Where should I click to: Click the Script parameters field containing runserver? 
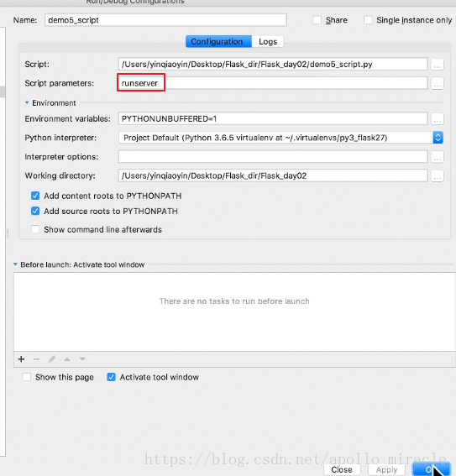[x=273, y=83]
